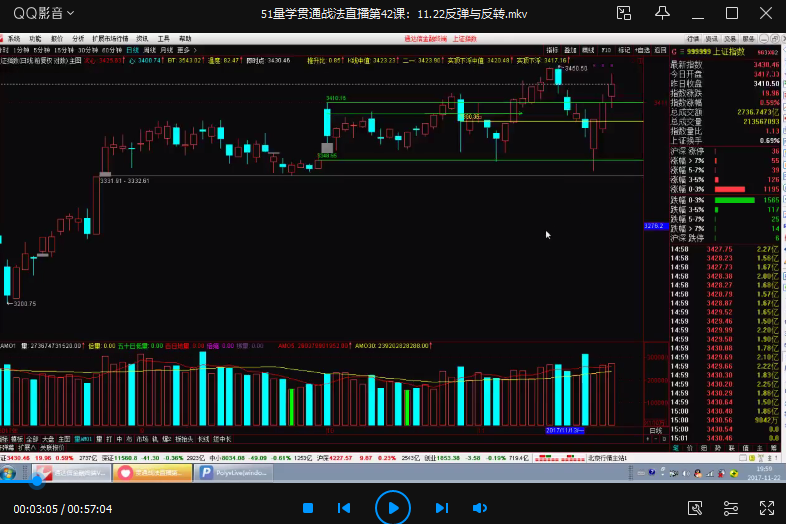
Task: Stop the video playback
Action: [308, 508]
